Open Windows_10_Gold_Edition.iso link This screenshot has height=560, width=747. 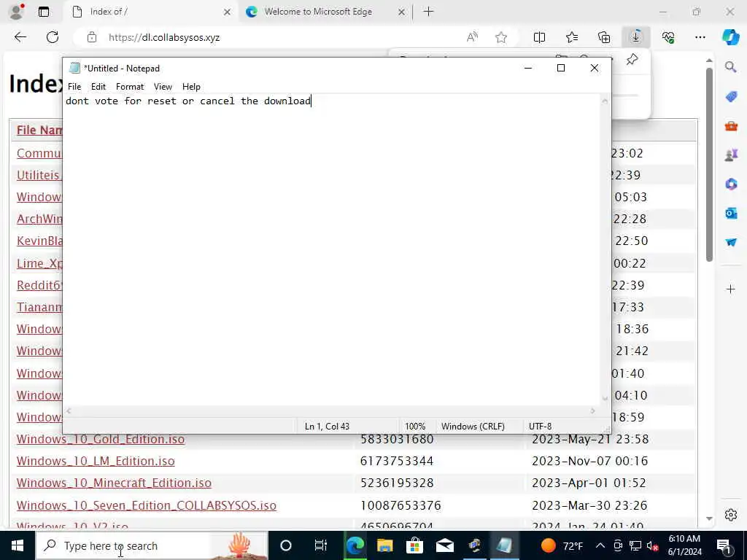coord(101,439)
